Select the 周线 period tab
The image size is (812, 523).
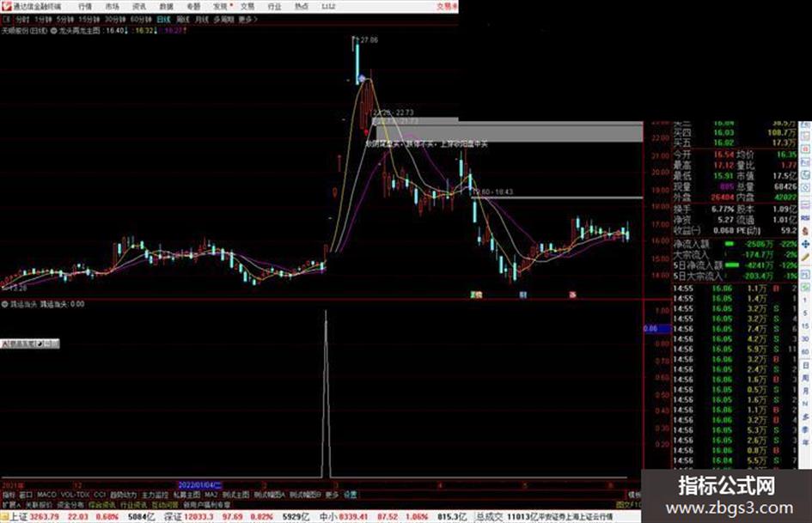click(183, 20)
